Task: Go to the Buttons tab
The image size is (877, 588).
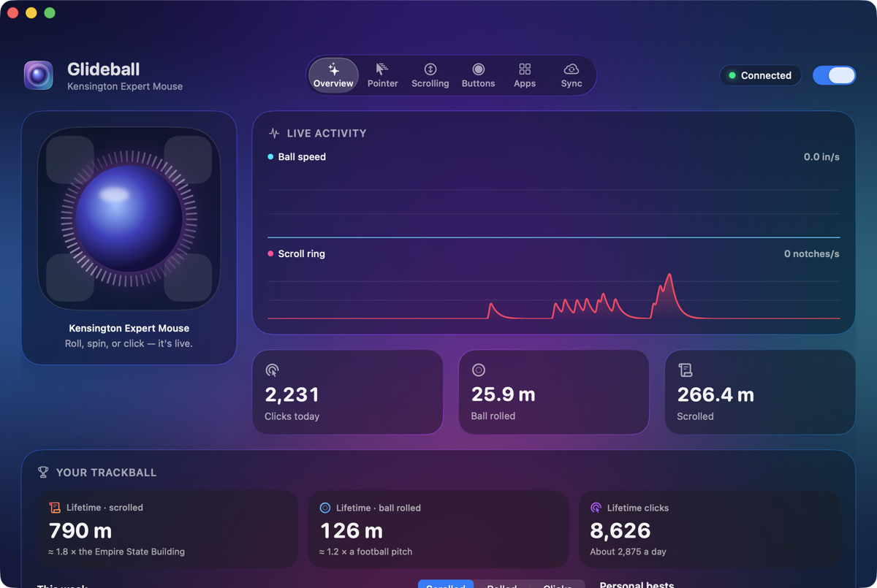Action: pos(478,75)
